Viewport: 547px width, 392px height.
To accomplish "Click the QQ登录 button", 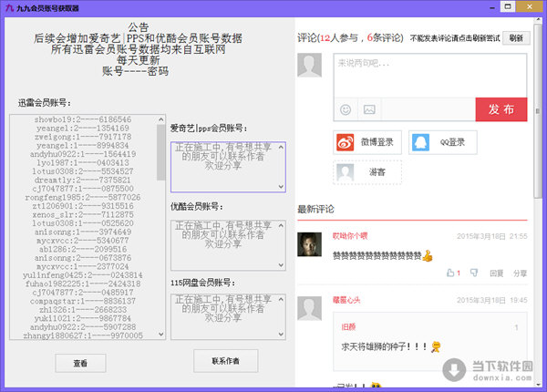I will click(x=443, y=142).
